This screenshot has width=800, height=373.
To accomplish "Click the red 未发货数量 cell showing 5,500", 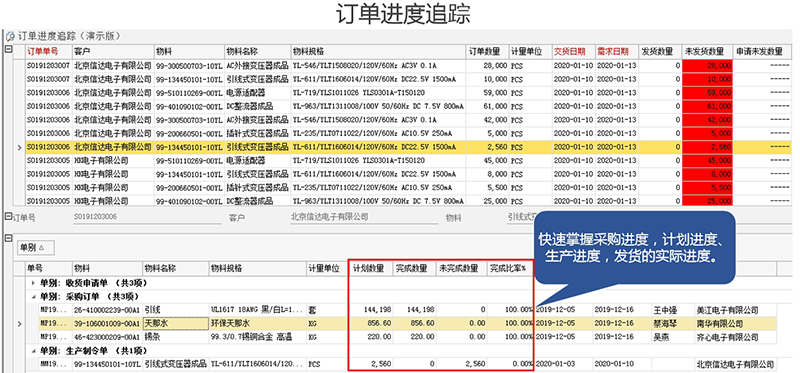I will tap(708, 188).
